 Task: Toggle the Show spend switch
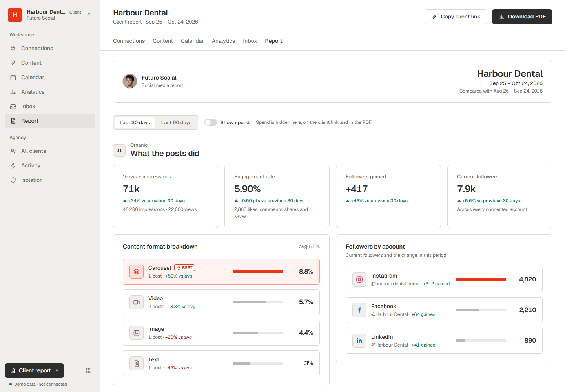point(211,122)
